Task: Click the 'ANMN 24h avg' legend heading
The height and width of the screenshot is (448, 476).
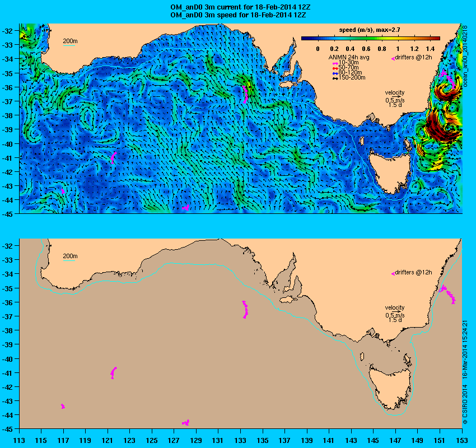Action: coord(349,57)
